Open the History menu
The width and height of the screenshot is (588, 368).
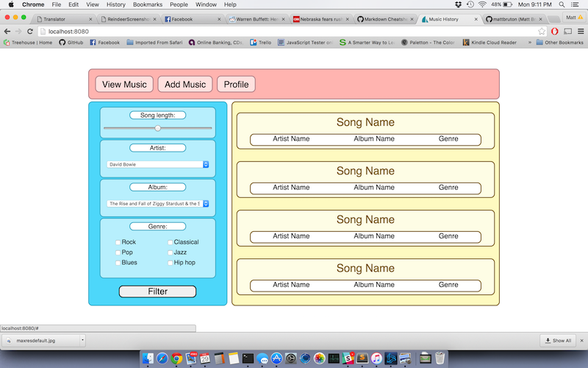click(x=116, y=4)
